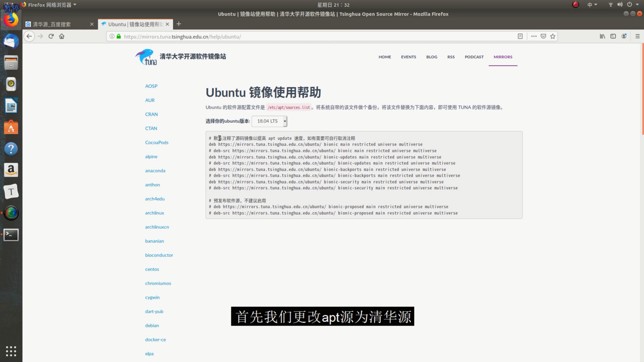Close the 清华源_百度搜索 tab
644x362 pixels.
[x=92, y=24]
